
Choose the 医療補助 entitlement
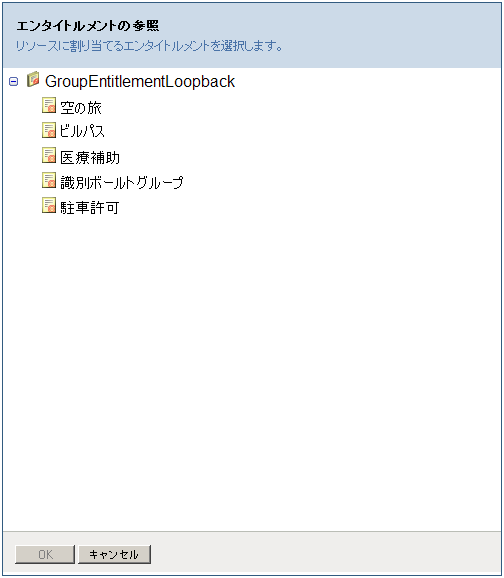90,158
